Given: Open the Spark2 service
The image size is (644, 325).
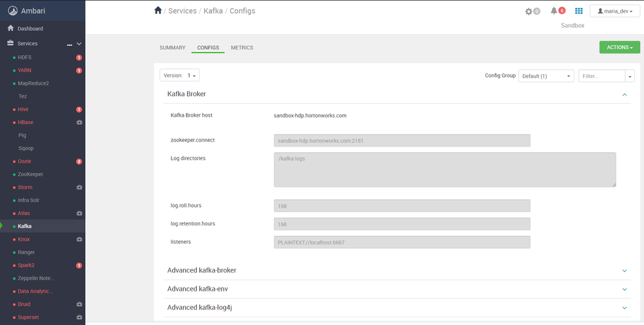Looking at the screenshot, I should [x=26, y=265].
